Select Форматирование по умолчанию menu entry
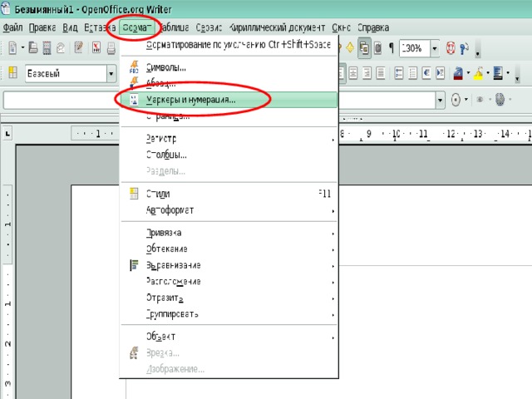The width and height of the screenshot is (532, 399). (229, 45)
